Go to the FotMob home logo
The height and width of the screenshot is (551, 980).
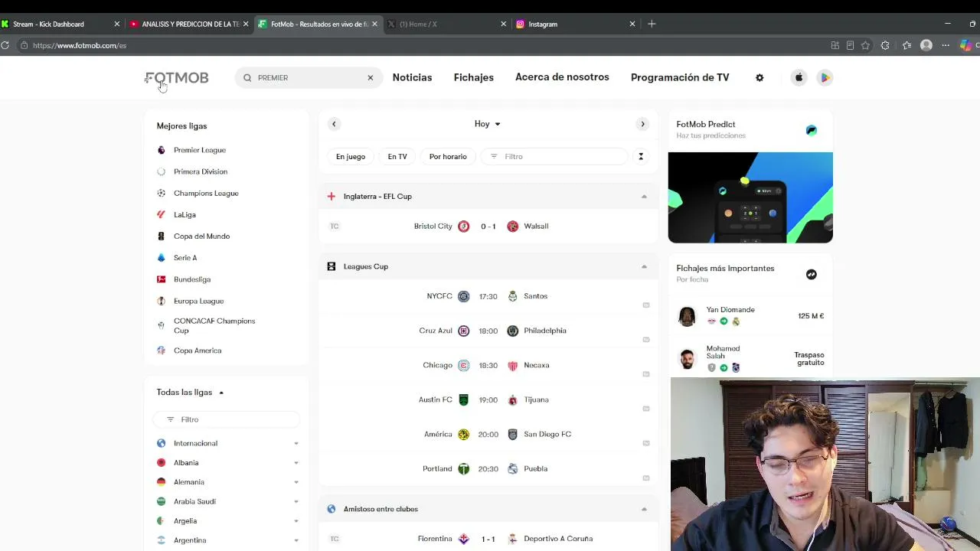[x=177, y=77]
